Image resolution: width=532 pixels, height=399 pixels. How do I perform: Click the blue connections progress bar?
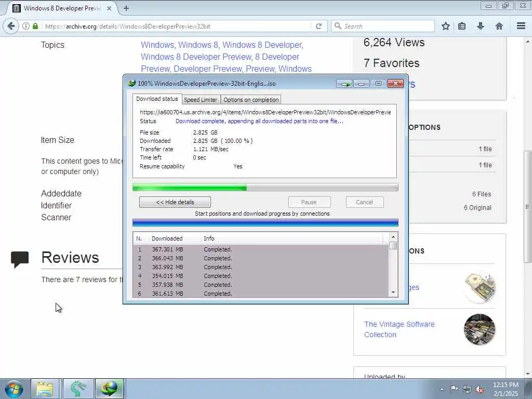coord(265,223)
